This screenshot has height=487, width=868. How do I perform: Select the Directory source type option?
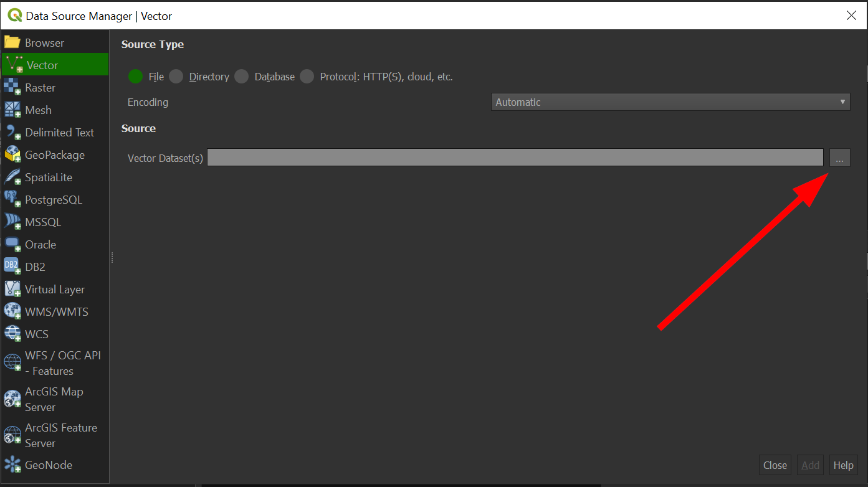point(176,77)
